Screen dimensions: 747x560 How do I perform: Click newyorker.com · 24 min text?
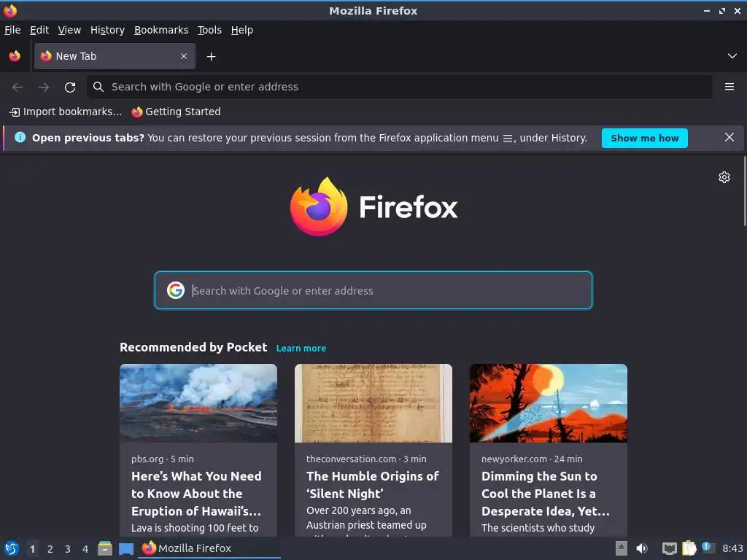532,459
